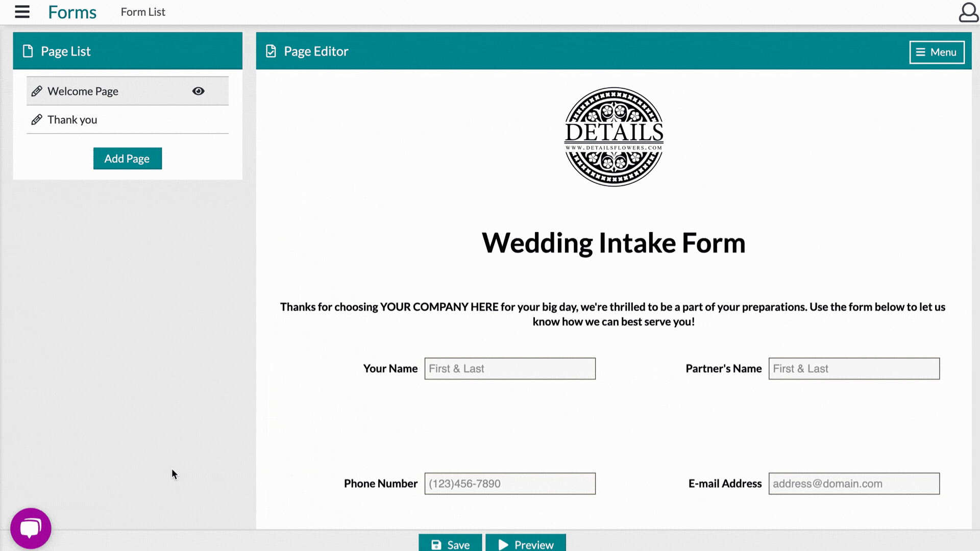Screen dimensions: 980x551
Task: Select the Welcome Page entry
Action: [x=128, y=91]
